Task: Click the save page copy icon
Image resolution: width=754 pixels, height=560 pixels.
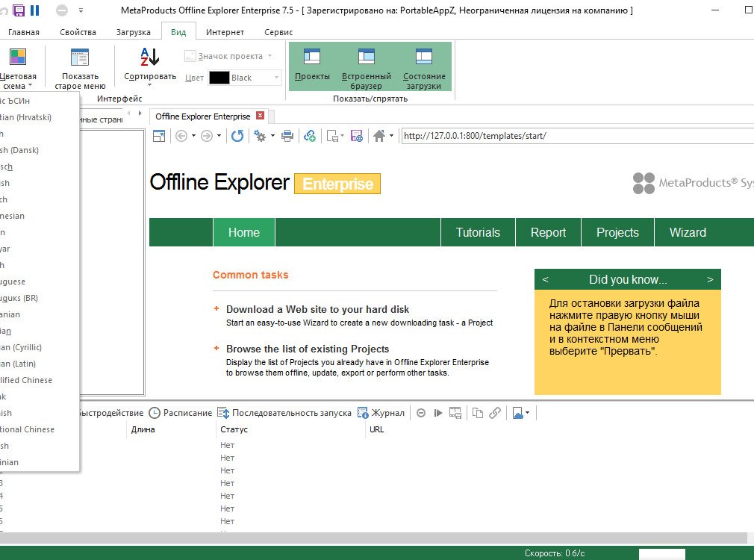Action: [x=333, y=136]
